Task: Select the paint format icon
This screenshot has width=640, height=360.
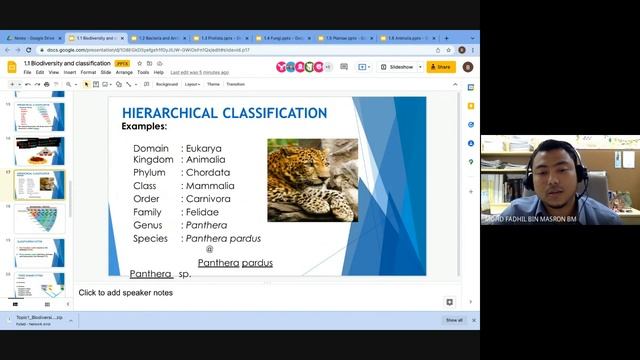Action: coord(56,84)
